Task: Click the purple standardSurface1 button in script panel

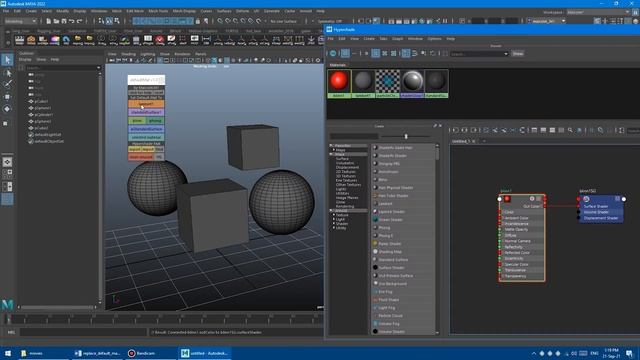Action: (x=146, y=112)
